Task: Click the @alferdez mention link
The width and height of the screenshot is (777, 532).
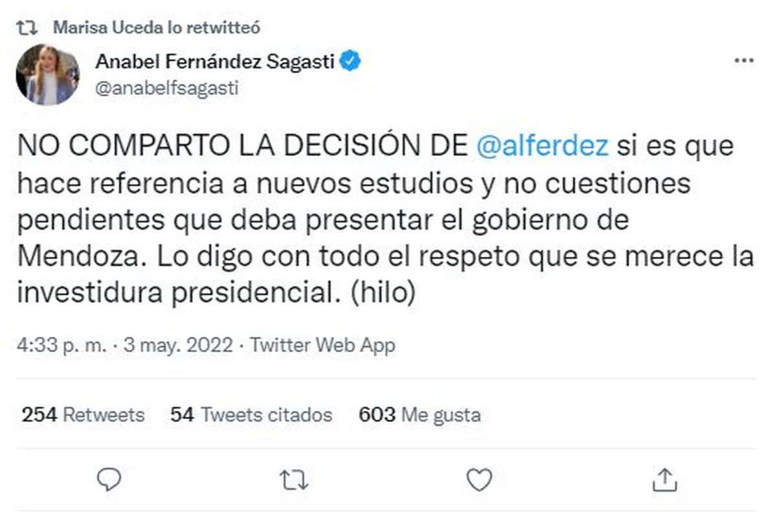Action: (x=542, y=146)
